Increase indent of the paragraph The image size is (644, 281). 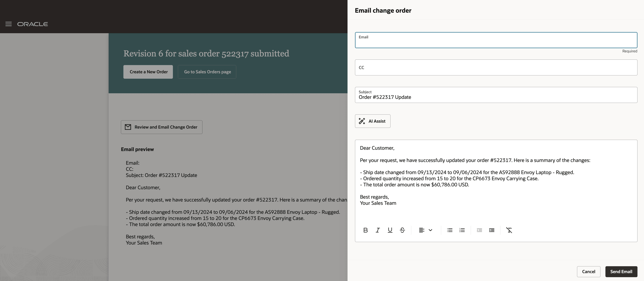(491, 230)
